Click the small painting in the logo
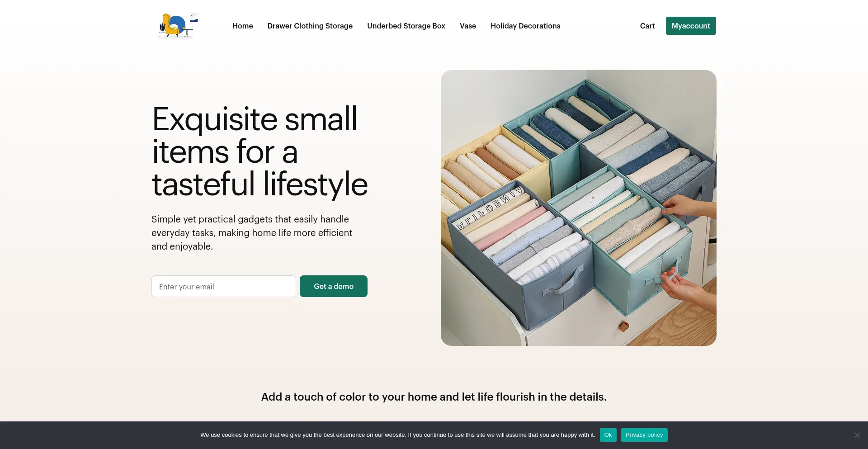The height and width of the screenshot is (449, 868). [194, 17]
